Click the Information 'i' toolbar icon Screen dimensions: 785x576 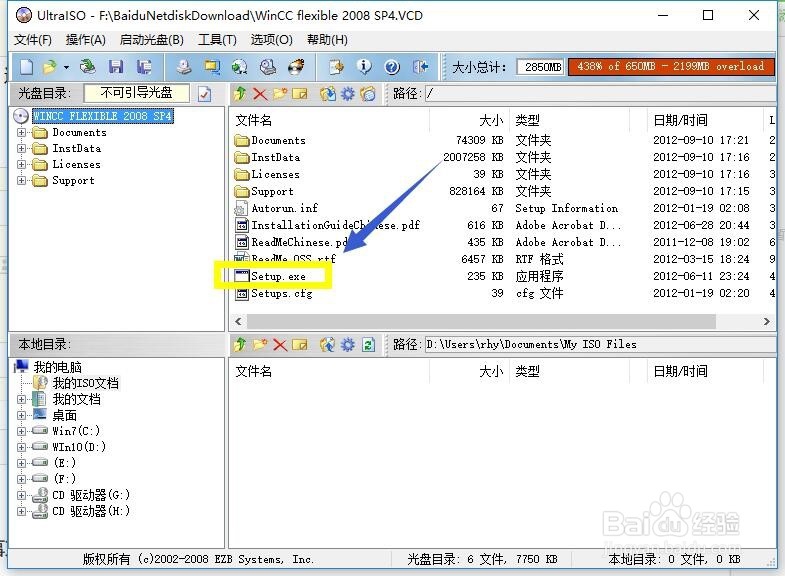point(364,67)
